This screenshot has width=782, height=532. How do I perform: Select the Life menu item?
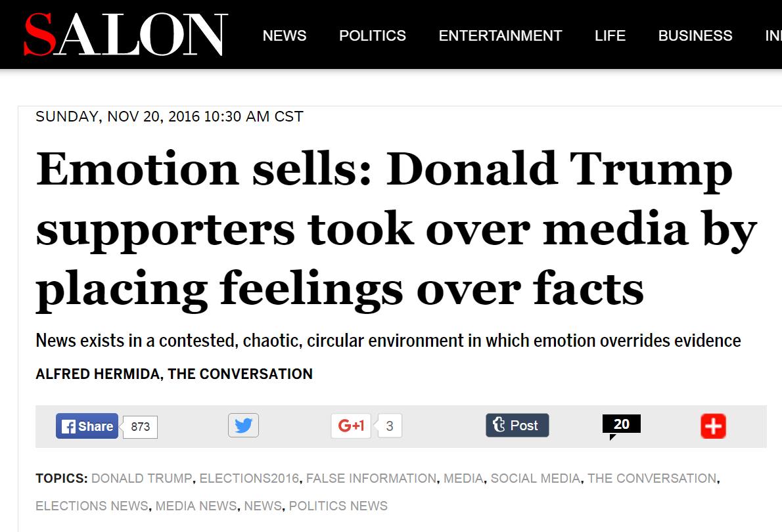pyautogui.click(x=610, y=35)
